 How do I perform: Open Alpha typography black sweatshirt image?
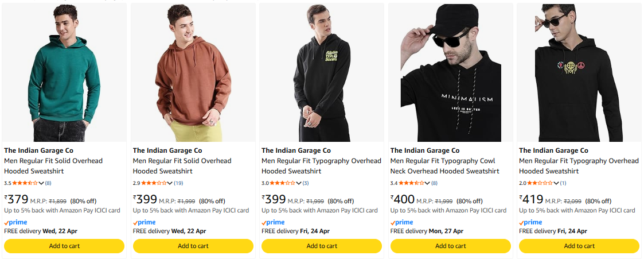tap(322, 73)
